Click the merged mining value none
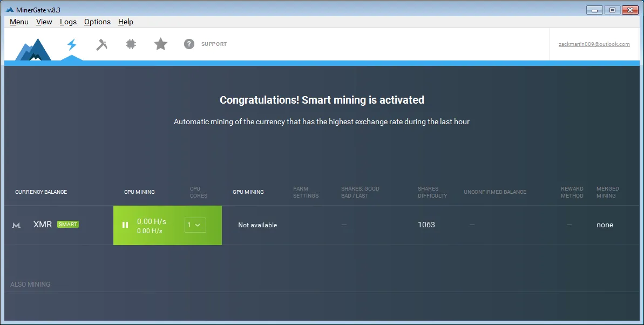Image resolution: width=644 pixels, height=325 pixels. 605,225
